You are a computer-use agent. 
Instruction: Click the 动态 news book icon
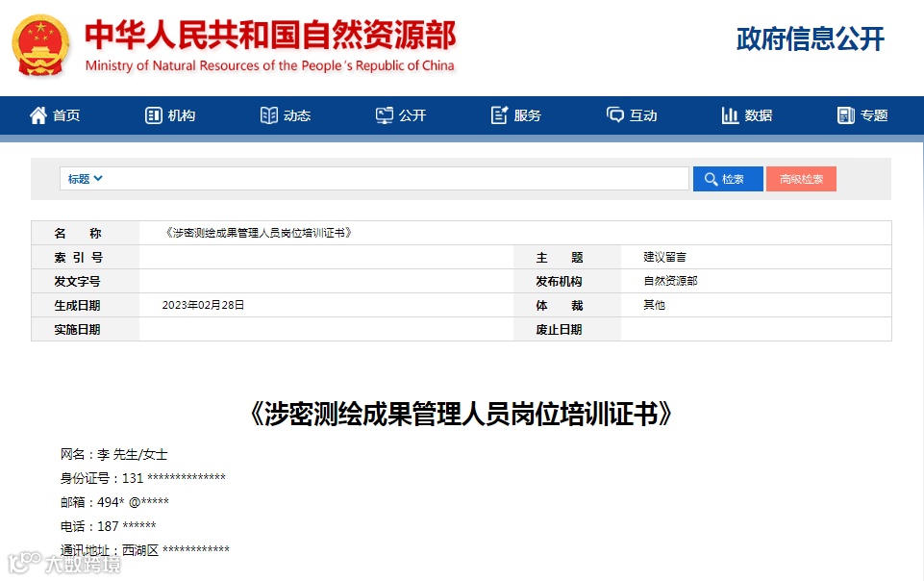point(268,115)
